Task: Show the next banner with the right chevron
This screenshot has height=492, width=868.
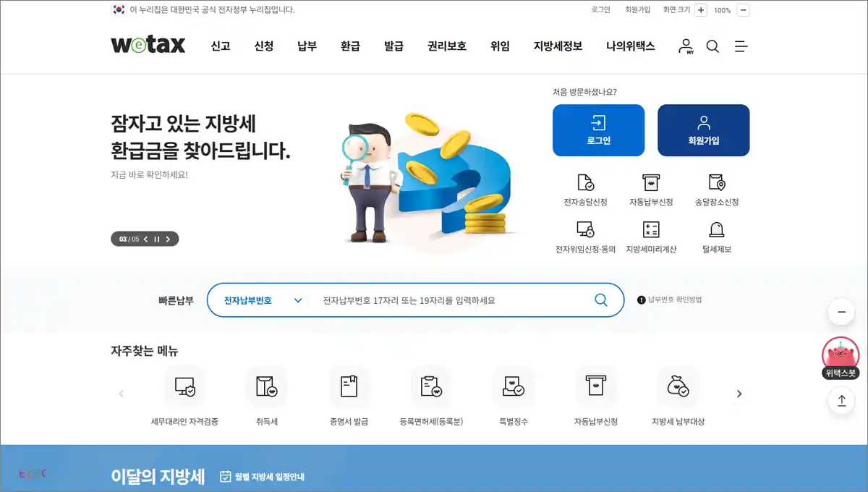Action: pyautogui.click(x=169, y=238)
